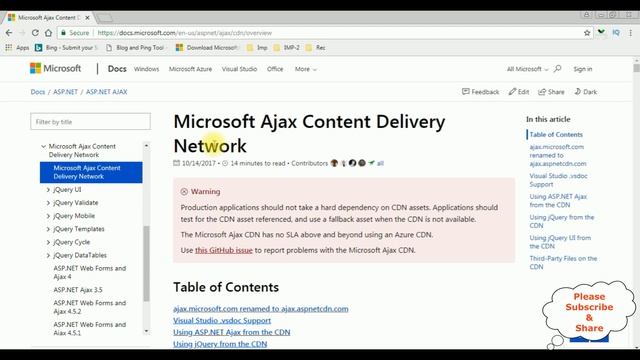640x360 pixels.
Task: Collapse the Microsoft Ajax Content Delivery Network node
Action: tap(43, 146)
